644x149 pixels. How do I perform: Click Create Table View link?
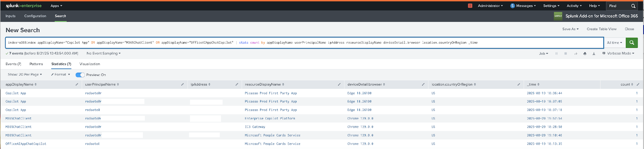pyautogui.click(x=601, y=29)
